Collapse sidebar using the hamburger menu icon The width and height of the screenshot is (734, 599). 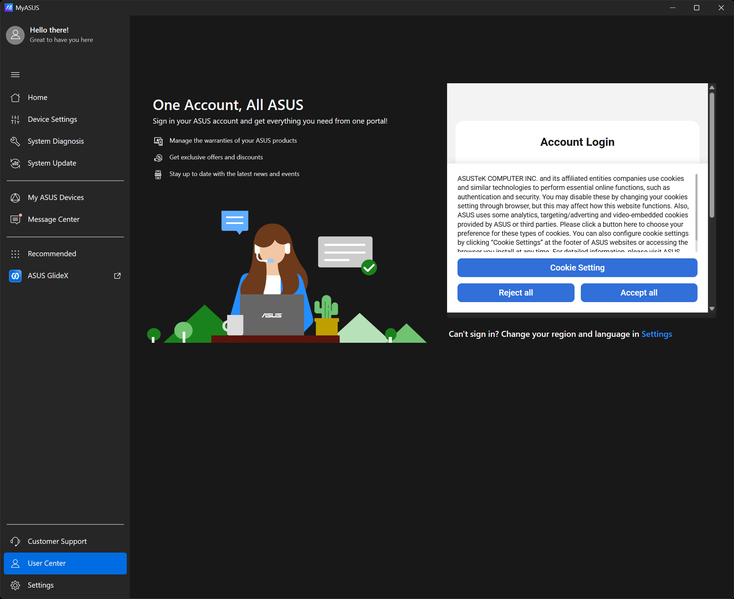pos(15,74)
